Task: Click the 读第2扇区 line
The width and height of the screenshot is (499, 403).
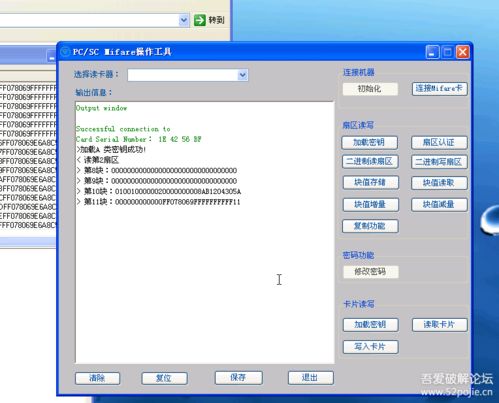Action: point(98,160)
